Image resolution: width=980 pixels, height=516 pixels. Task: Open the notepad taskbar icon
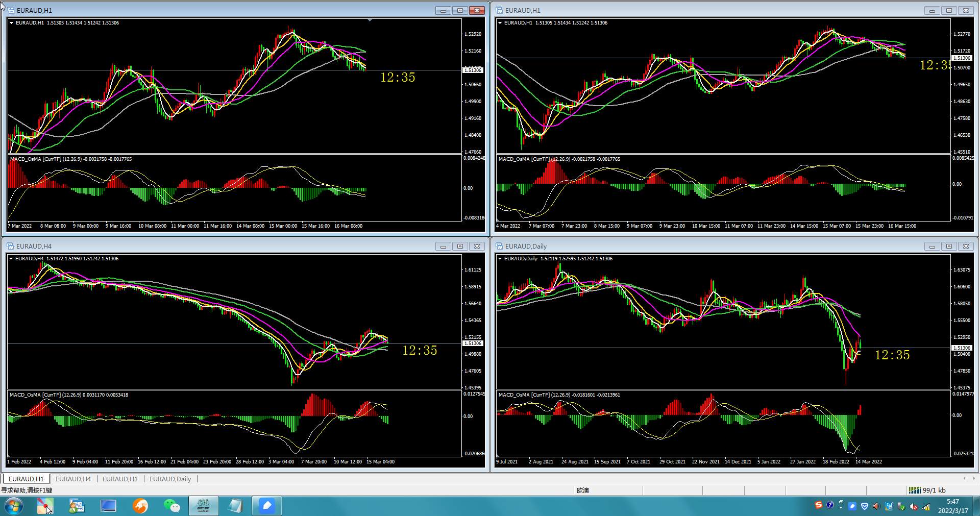tap(235, 506)
